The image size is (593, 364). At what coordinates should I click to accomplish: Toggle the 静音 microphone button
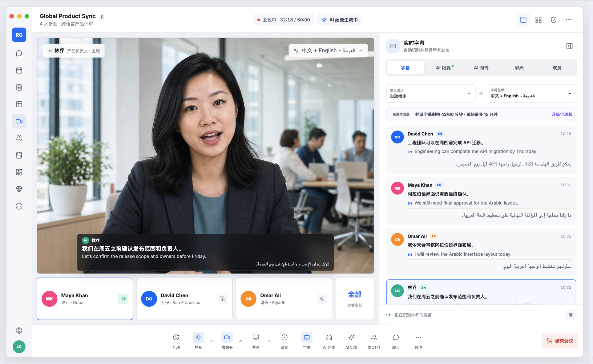tap(198, 341)
